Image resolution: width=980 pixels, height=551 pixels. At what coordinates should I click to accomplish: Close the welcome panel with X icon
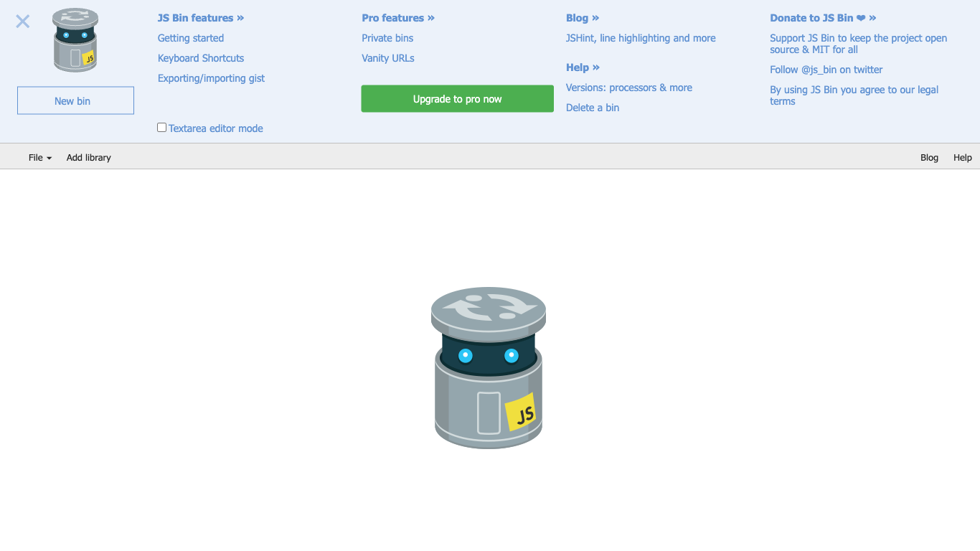[23, 22]
